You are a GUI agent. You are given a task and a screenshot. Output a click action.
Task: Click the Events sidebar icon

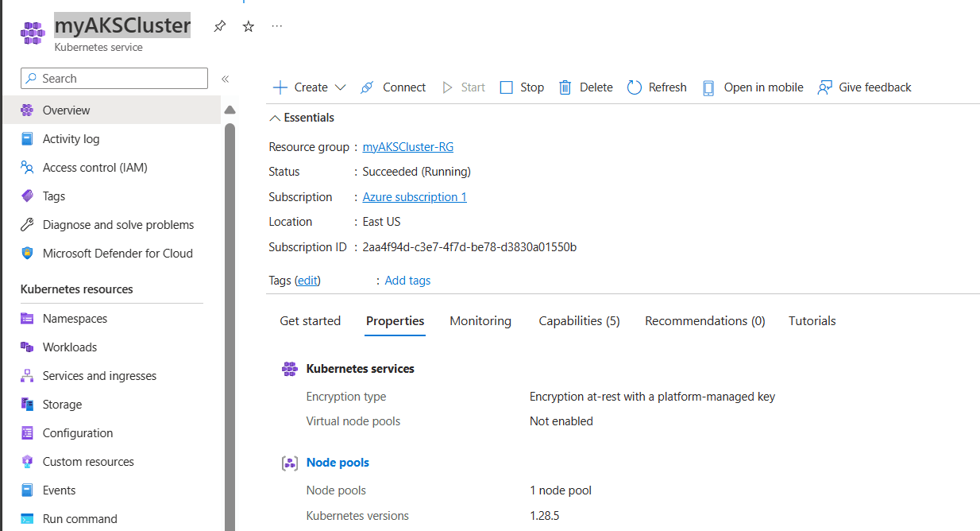click(28, 490)
